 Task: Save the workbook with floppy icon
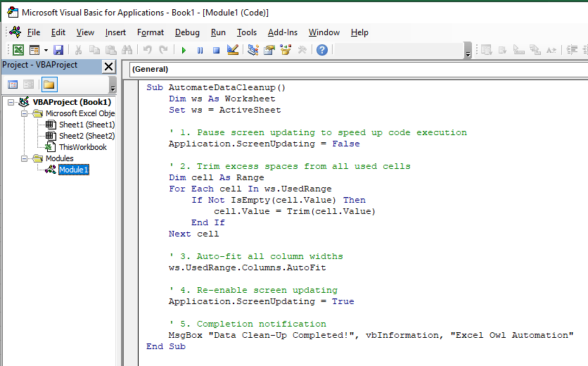tap(58, 50)
